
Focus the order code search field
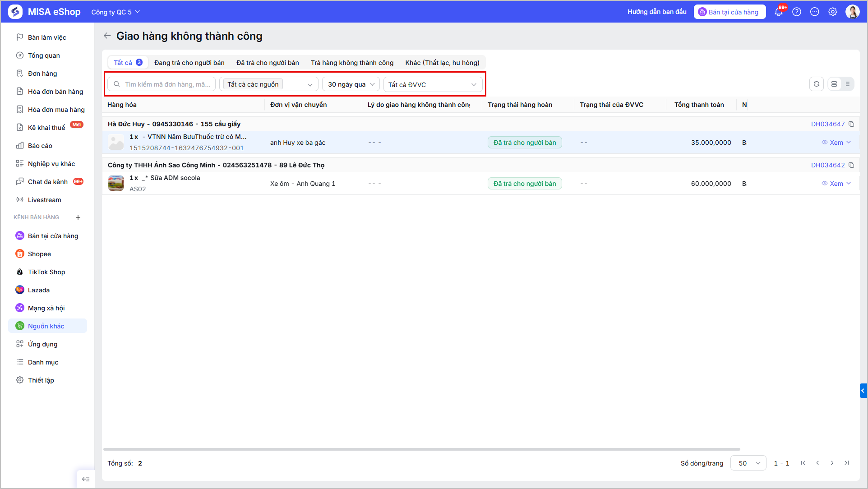[x=162, y=84]
